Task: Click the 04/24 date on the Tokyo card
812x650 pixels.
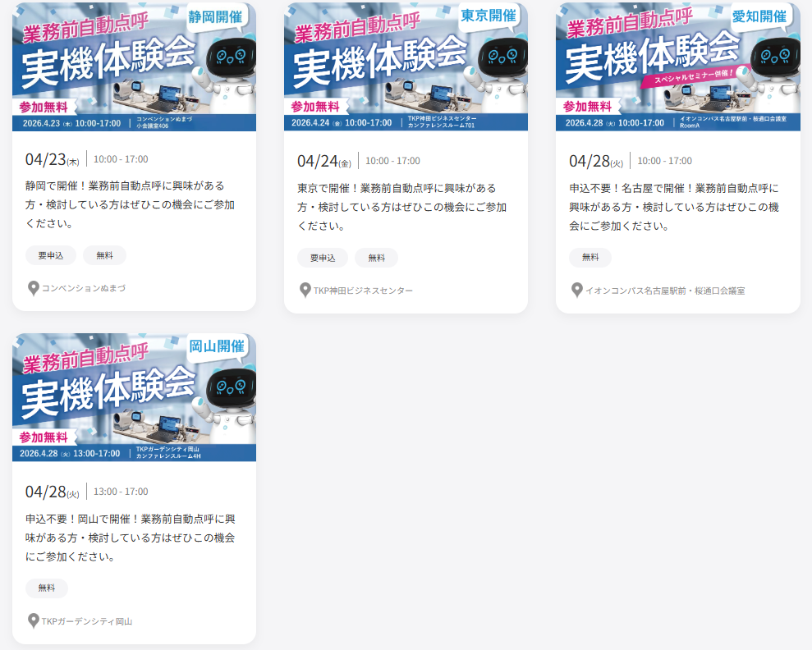Action: tap(318, 161)
